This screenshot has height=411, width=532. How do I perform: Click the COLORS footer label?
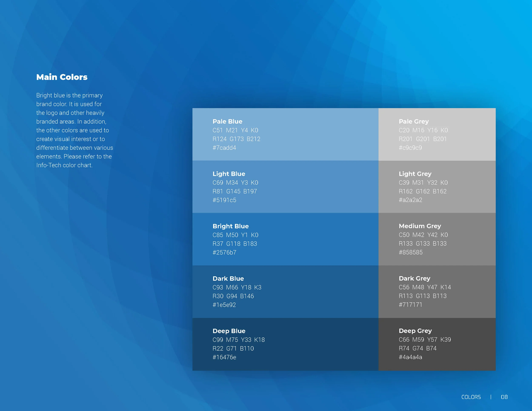coord(471,397)
